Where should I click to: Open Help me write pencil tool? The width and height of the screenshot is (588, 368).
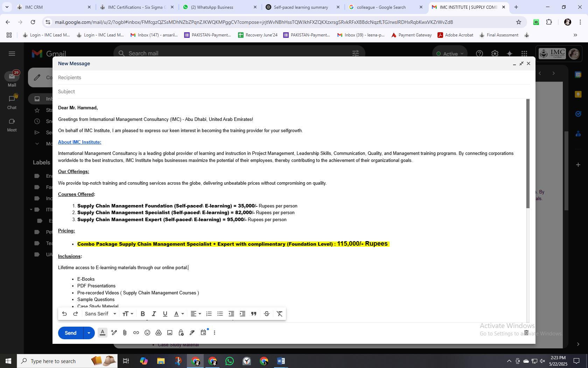[114, 333]
